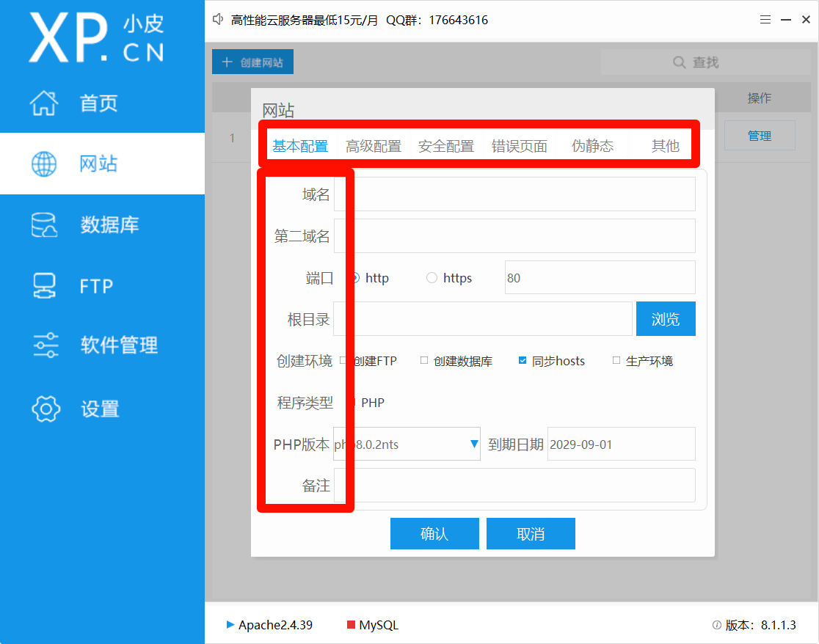Open the hamburger menu in title bar

pos(765,20)
